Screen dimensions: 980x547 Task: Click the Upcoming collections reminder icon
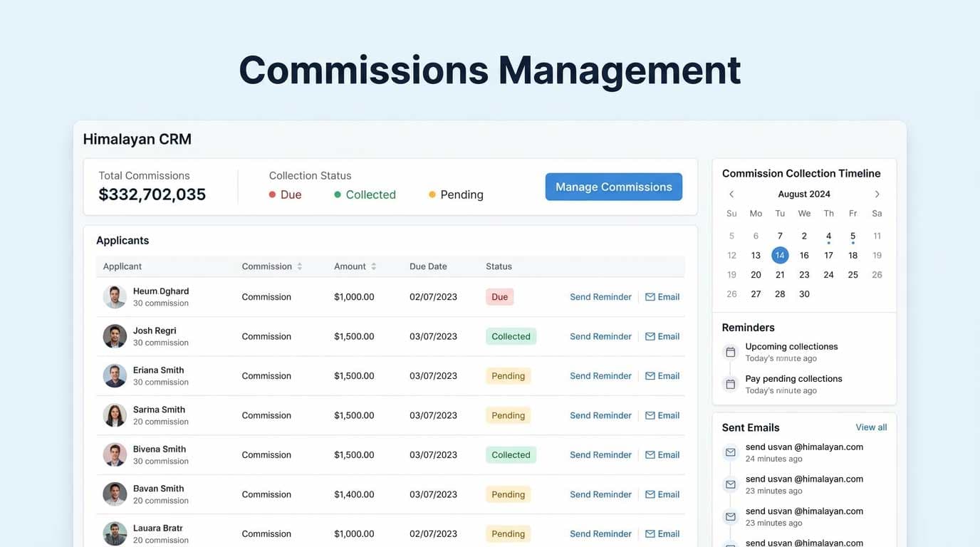point(730,351)
